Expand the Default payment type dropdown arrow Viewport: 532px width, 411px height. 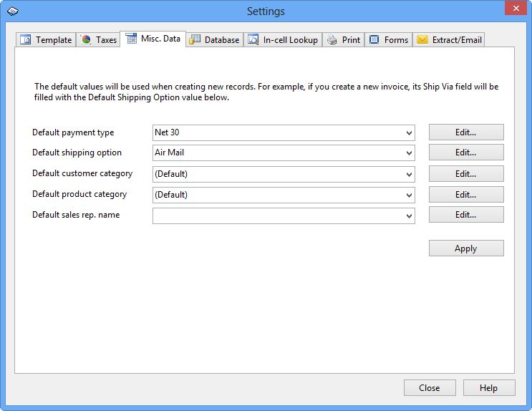pyautogui.click(x=409, y=132)
